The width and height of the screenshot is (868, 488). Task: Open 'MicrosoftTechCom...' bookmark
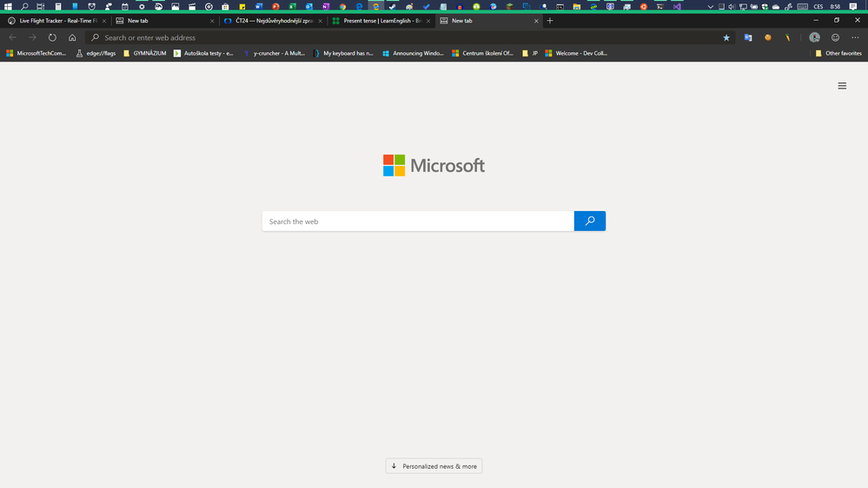pos(36,53)
